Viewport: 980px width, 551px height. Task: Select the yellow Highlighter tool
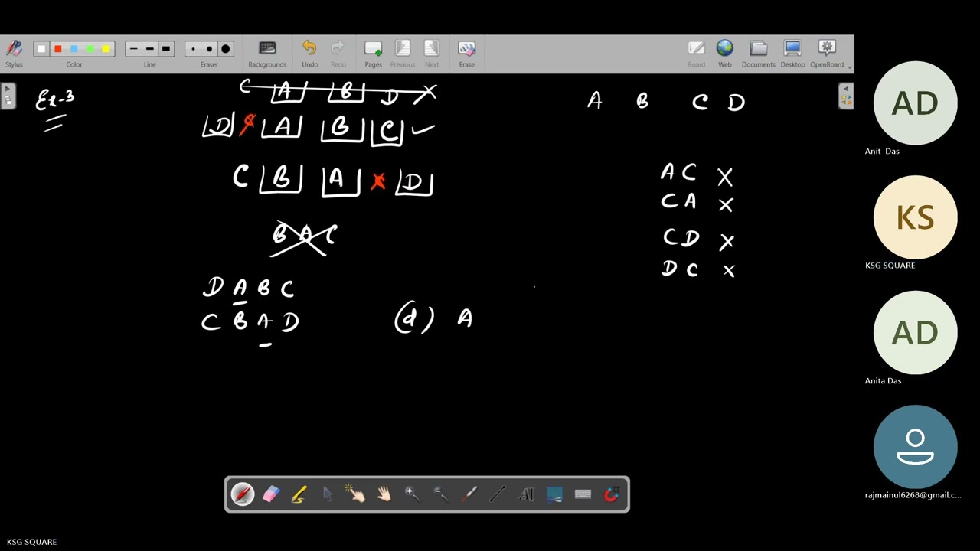[299, 494]
